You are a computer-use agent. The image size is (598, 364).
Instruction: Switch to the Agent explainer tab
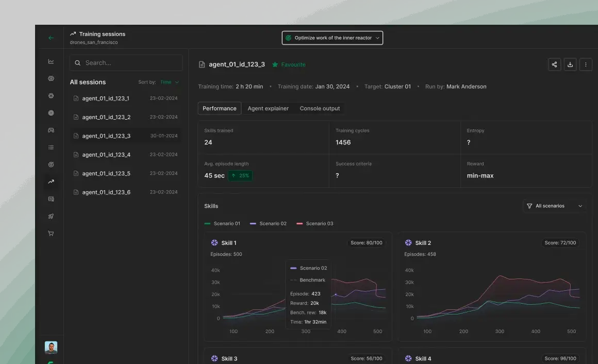[268, 108]
